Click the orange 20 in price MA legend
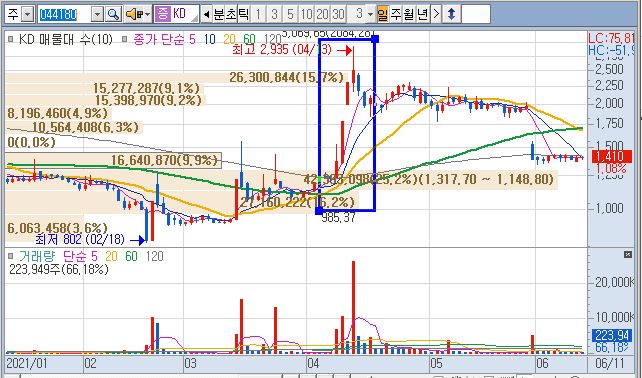642x378 pixels. [x=229, y=39]
